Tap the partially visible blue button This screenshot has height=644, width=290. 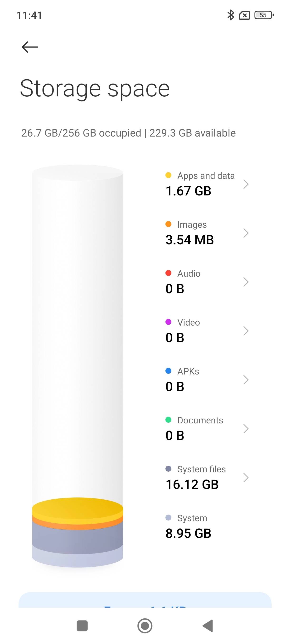click(x=145, y=600)
